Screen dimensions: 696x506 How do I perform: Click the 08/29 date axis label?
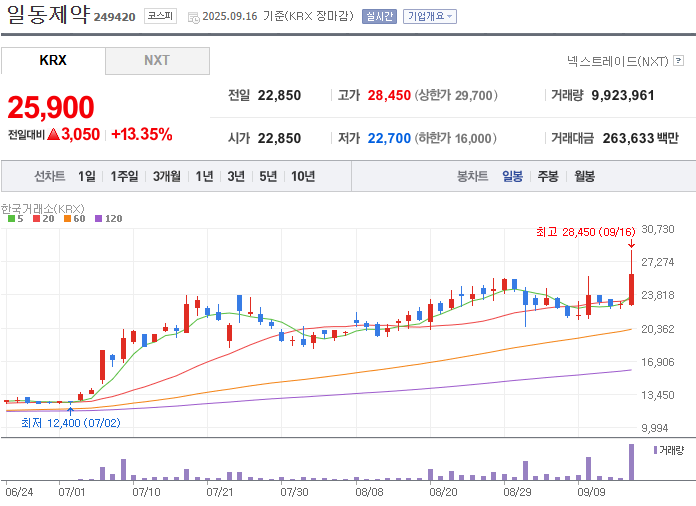pyautogui.click(x=517, y=492)
